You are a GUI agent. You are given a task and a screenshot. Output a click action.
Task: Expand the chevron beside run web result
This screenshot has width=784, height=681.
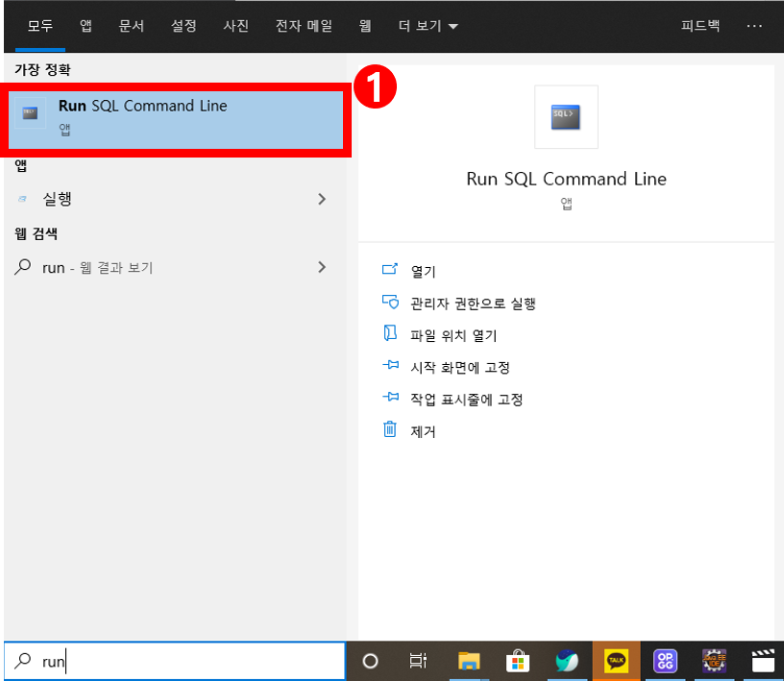tap(322, 267)
